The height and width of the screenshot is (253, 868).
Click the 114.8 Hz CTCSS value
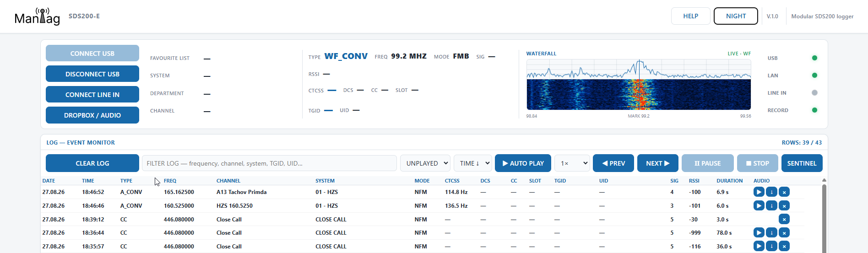[456, 192]
